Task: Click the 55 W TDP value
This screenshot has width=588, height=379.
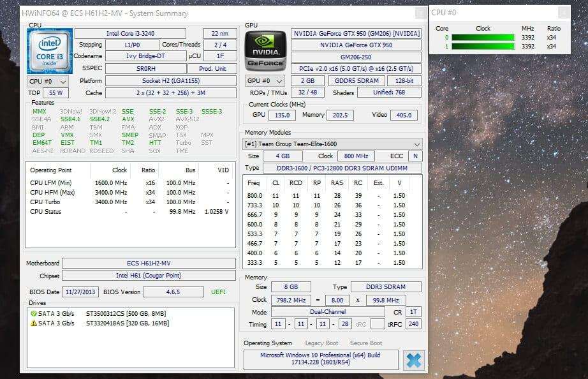Action: [x=56, y=93]
